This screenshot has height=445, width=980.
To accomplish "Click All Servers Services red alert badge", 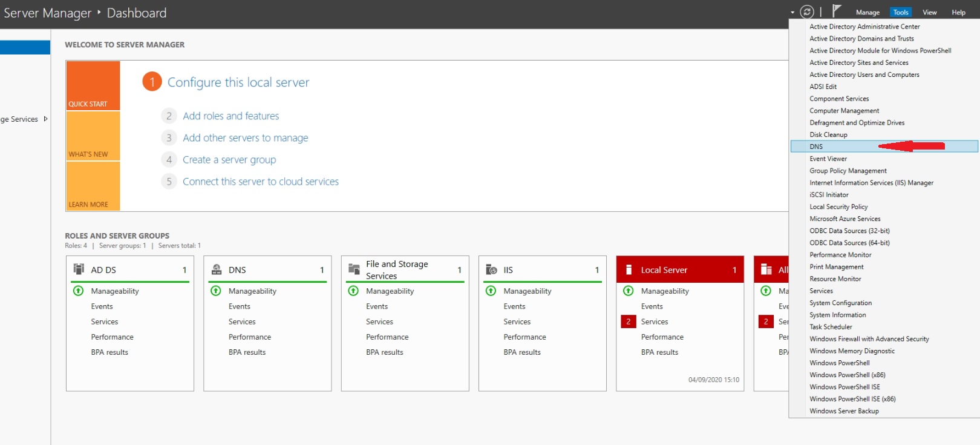I will [x=766, y=321].
